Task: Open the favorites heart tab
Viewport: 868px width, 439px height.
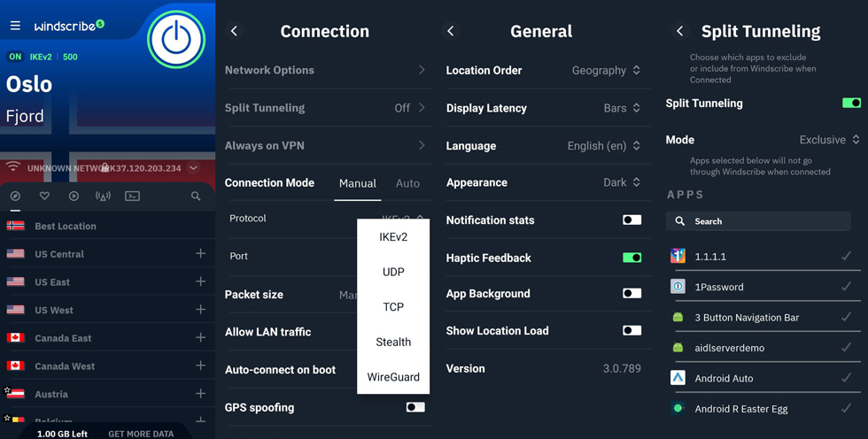Action: [x=44, y=196]
